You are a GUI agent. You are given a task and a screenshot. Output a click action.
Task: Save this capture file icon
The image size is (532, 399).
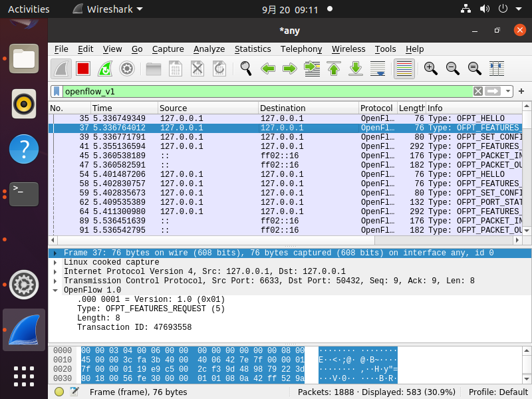pyautogui.click(x=176, y=69)
